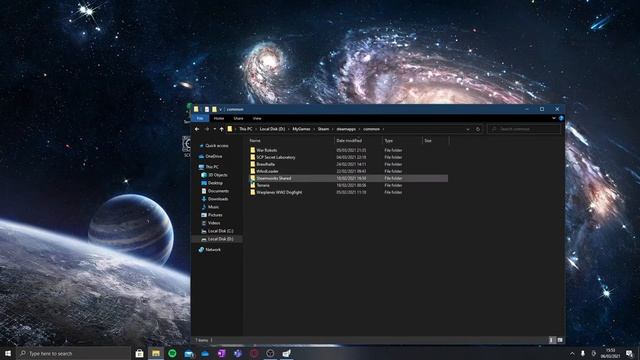The width and height of the screenshot is (640, 360).
Task: Open the recent locations dropdown arrow
Action: 214,129
